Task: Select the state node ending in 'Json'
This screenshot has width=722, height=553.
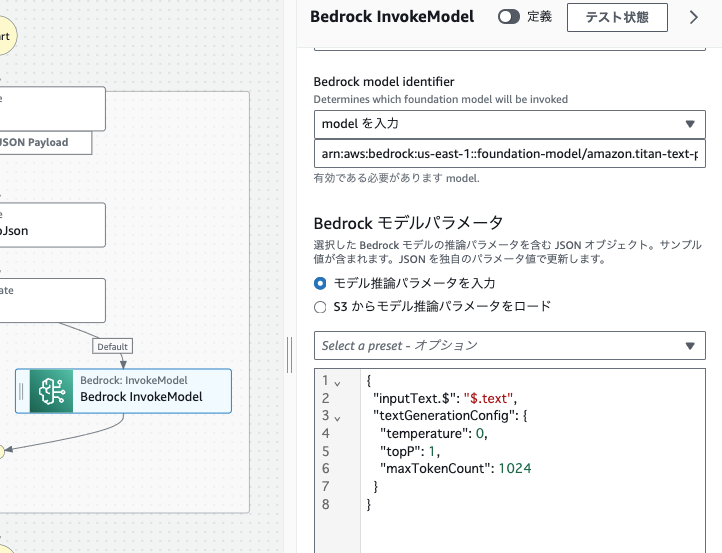Action: coord(52,225)
